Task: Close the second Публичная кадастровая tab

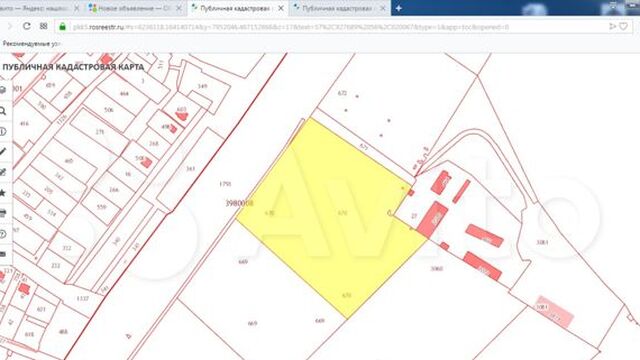Action: tap(383, 8)
